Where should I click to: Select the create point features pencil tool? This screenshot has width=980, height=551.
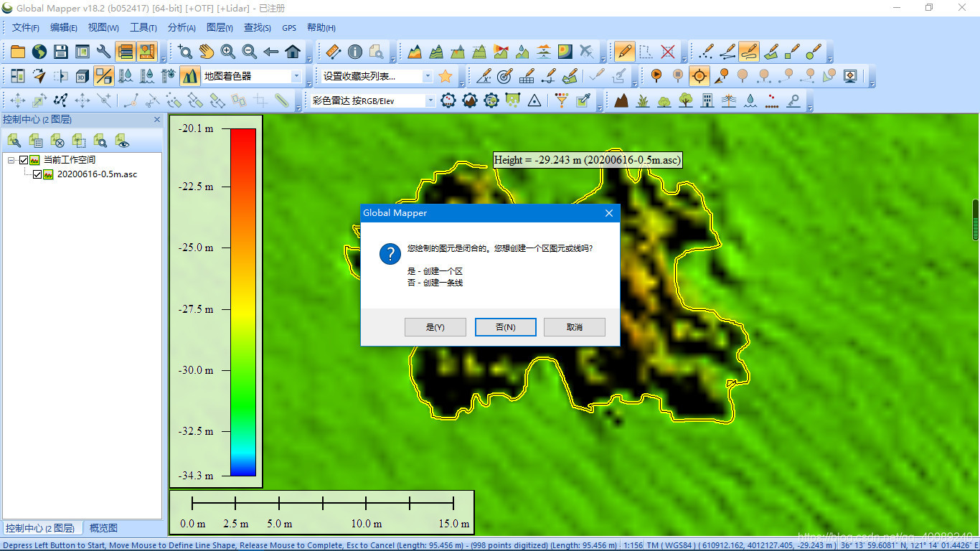point(706,52)
